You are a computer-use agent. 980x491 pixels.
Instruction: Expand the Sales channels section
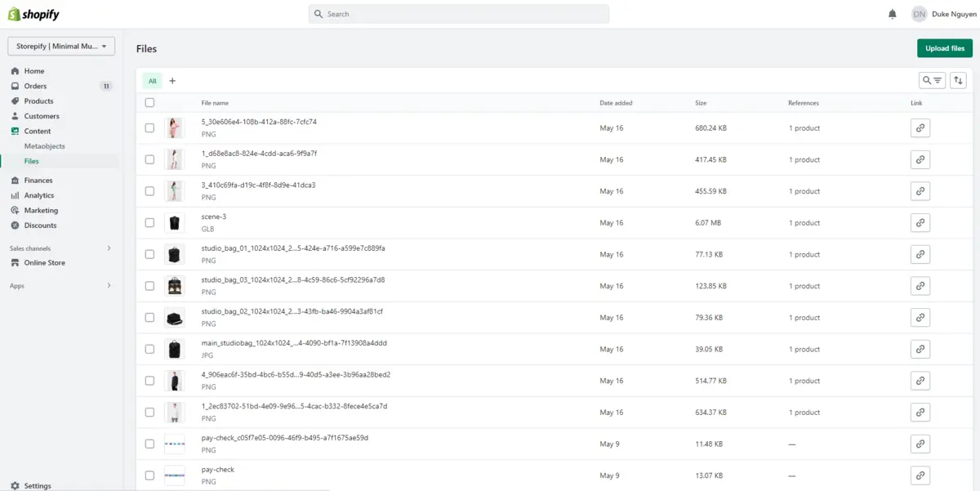point(61,248)
